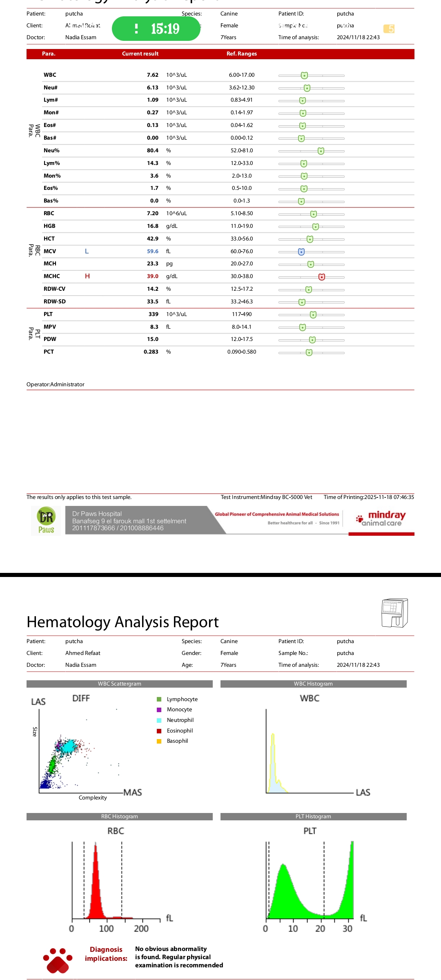Click the red H flag beside MCHC

87,276
